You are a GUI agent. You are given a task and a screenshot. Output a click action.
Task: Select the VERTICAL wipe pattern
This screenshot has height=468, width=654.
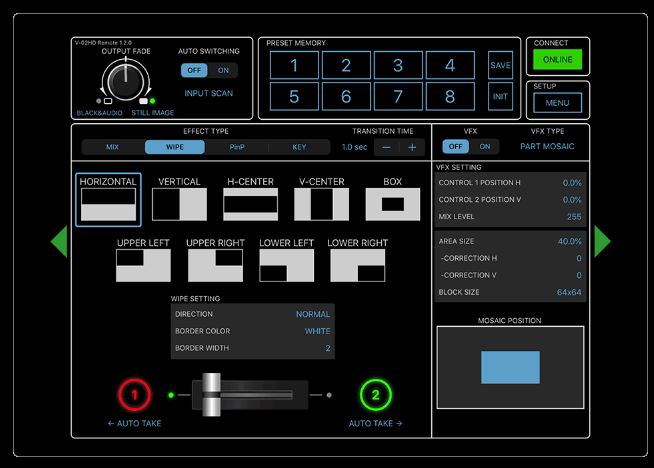click(x=179, y=199)
